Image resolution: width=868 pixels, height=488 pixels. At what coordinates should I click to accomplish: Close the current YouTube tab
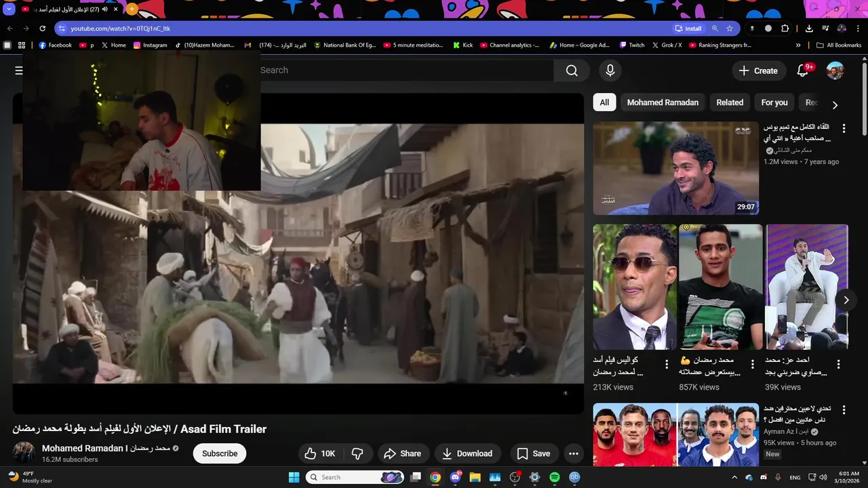coord(115,9)
